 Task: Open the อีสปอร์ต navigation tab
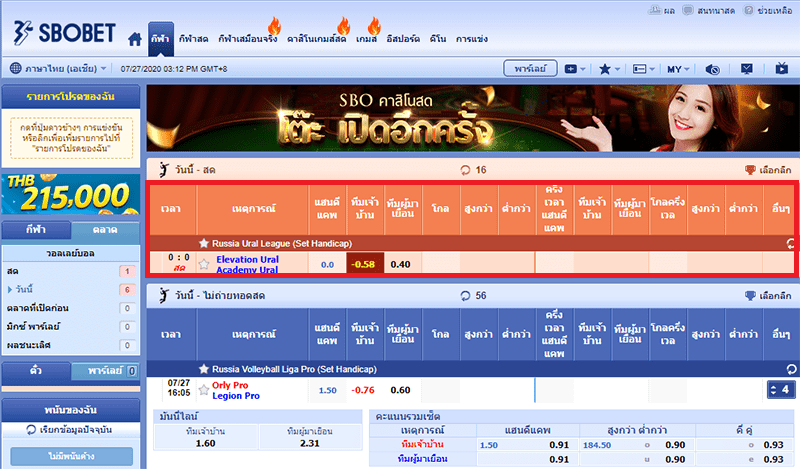[x=403, y=39]
